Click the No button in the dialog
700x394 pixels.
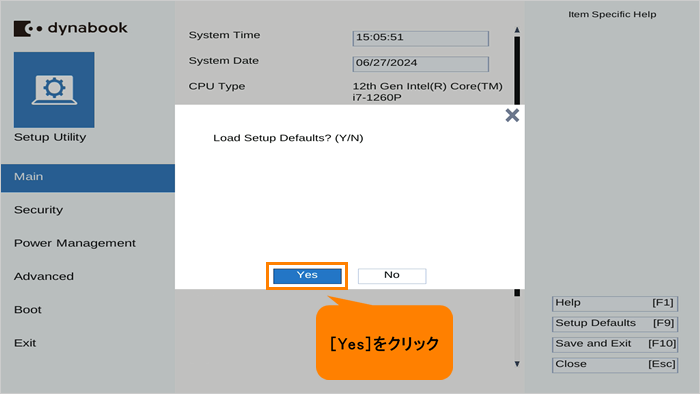pos(392,275)
